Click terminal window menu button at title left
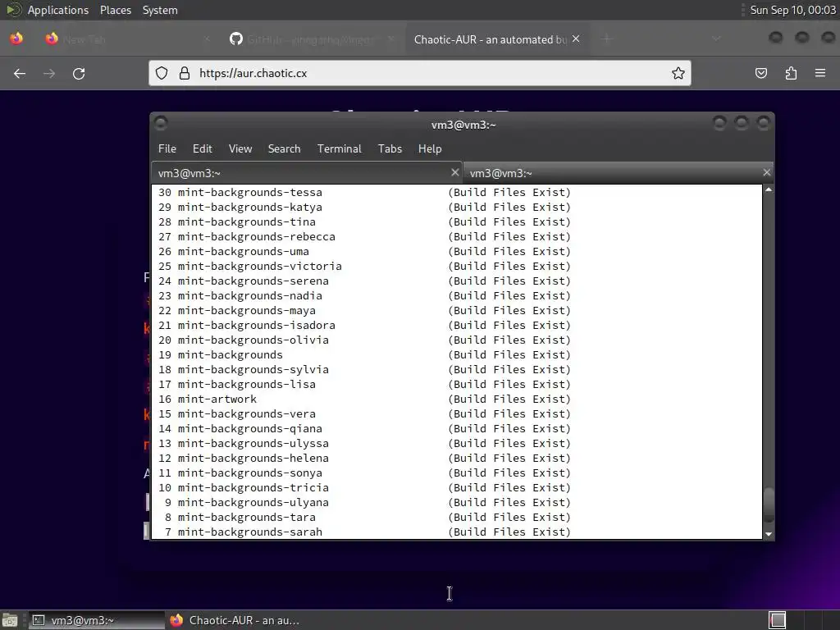 coord(161,124)
